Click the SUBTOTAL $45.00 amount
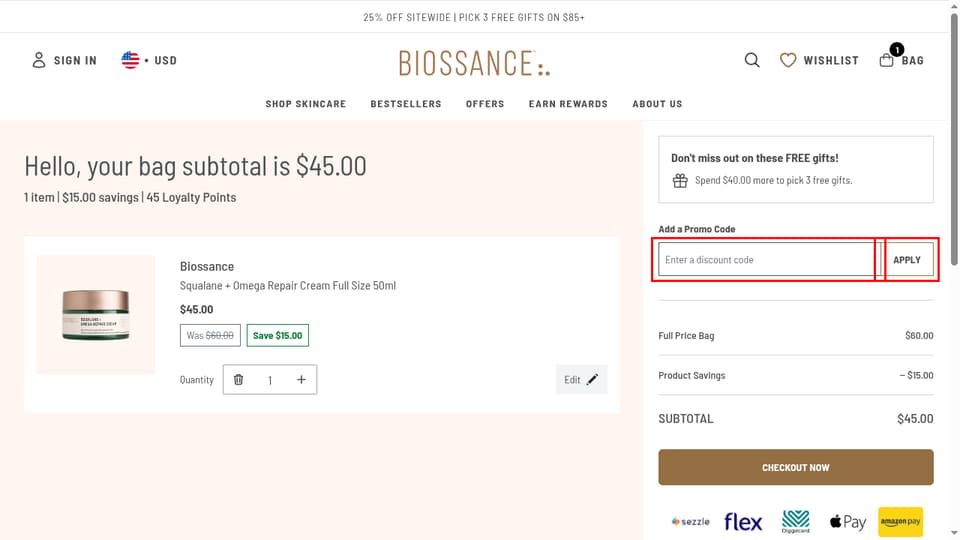 915,419
